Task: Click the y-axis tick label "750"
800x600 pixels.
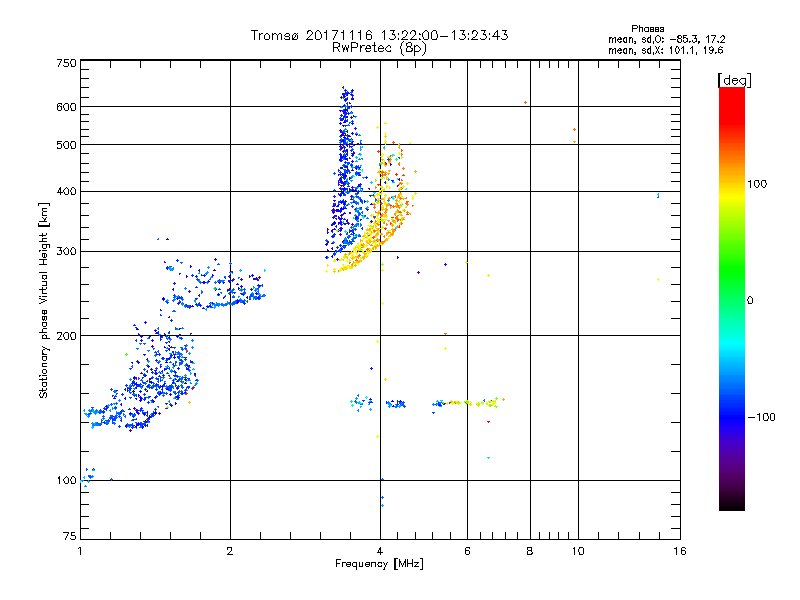Action: 66,63
